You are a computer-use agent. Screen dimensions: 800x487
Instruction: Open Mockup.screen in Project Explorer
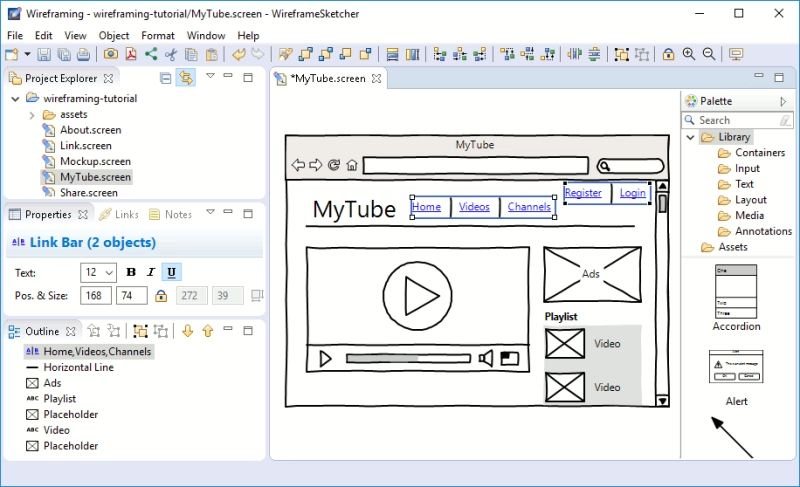click(x=95, y=161)
